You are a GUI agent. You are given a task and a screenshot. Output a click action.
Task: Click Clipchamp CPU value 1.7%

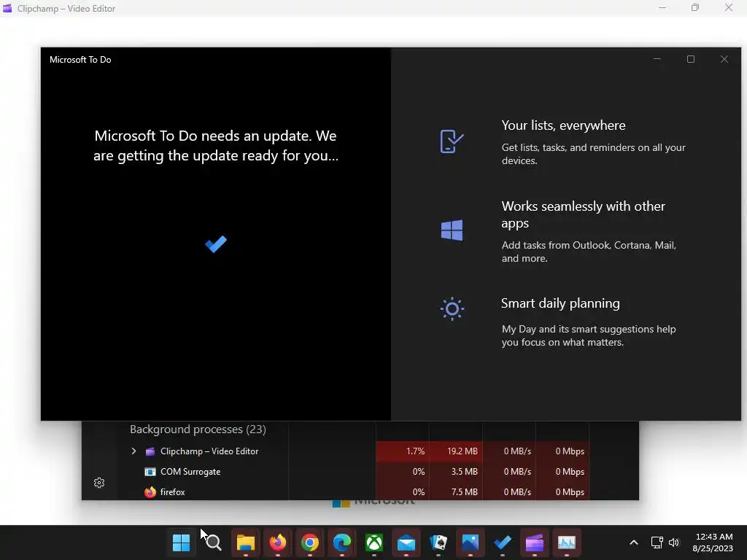pos(415,451)
